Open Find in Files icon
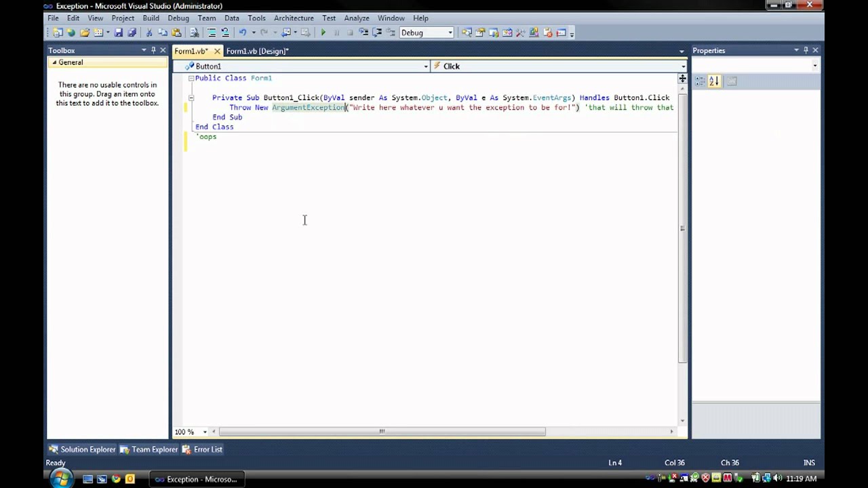Viewport: 868px width, 488px height. (195, 33)
